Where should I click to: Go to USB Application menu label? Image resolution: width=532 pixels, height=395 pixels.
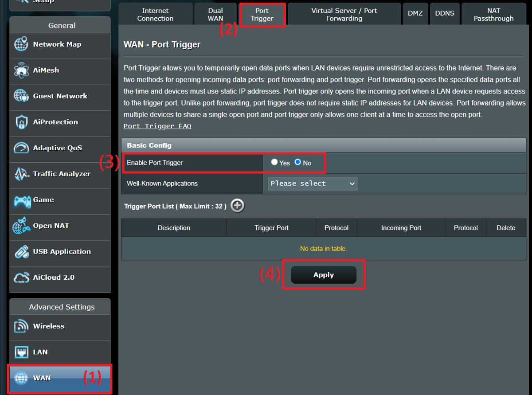(x=62, y=251)
